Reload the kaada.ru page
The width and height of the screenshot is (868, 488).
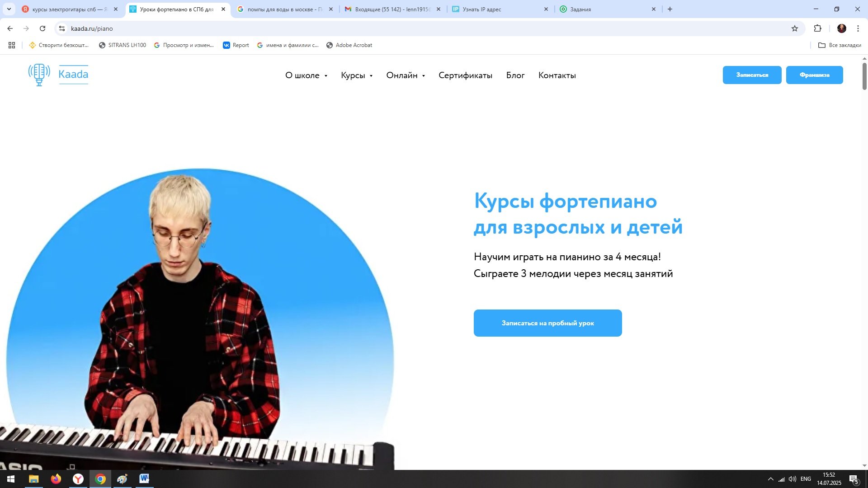point(42,28)
